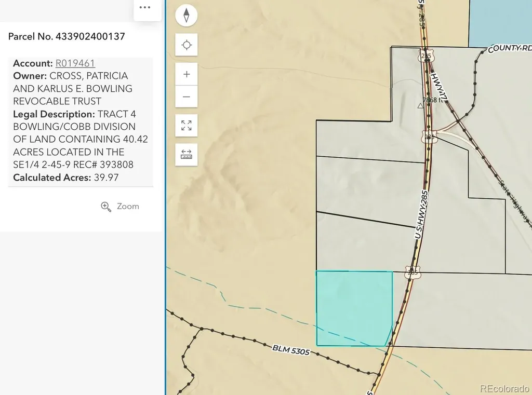
Task: Select the Parcel No. 433902400137 heading
Action: pos(66,36)
